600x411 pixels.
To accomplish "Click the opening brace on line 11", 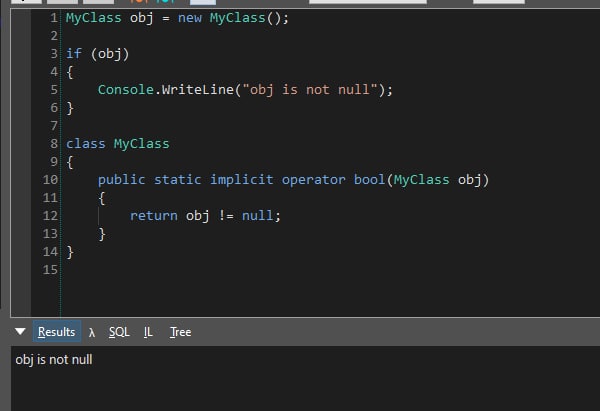I will click(x=102, y=198).
